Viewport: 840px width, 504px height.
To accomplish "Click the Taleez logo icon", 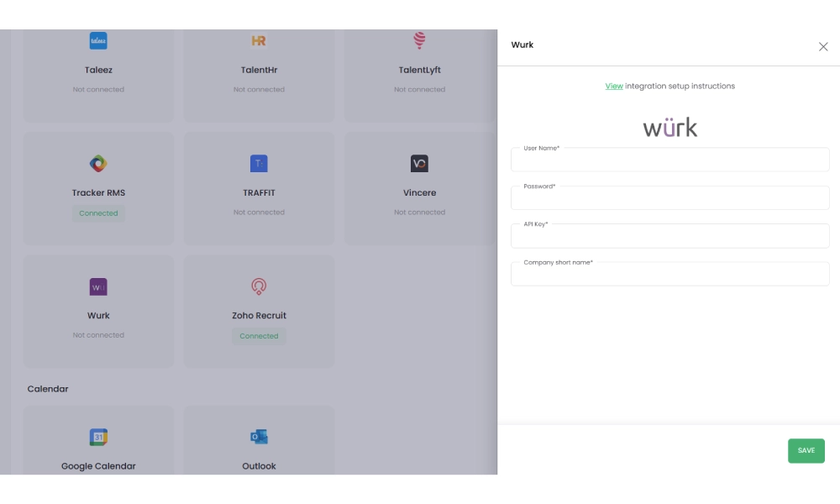I will (98, 40).
